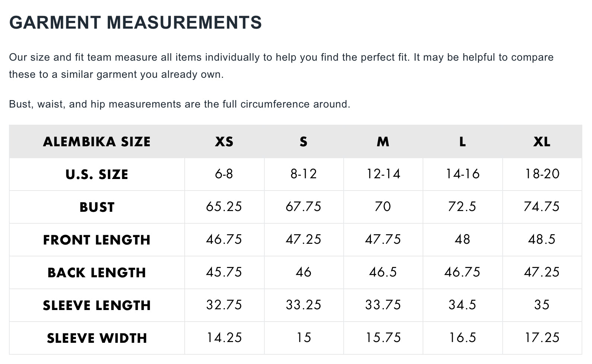Click the full circumference note text
This screenshot has width=592, height=364.
pyautogui.click(x=179, y=104)
